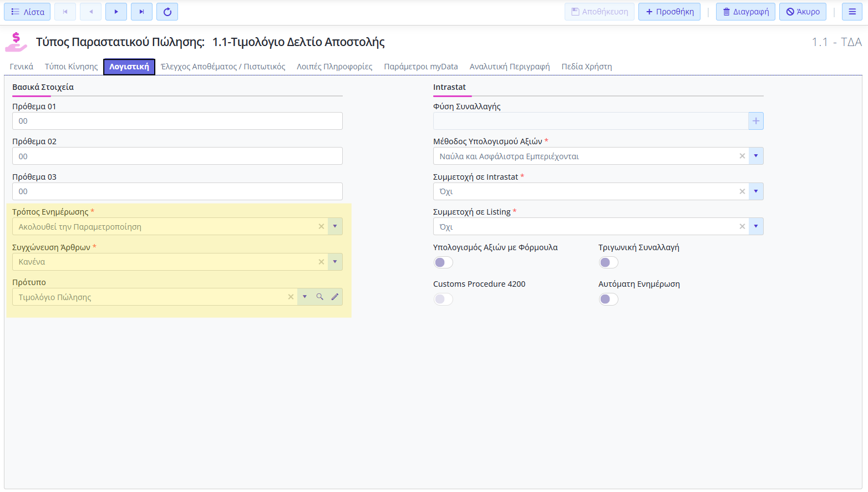
Task: Expand the Μέθοδος Υπολογισμού Αξιών dropdown
Action: point(755,156)
